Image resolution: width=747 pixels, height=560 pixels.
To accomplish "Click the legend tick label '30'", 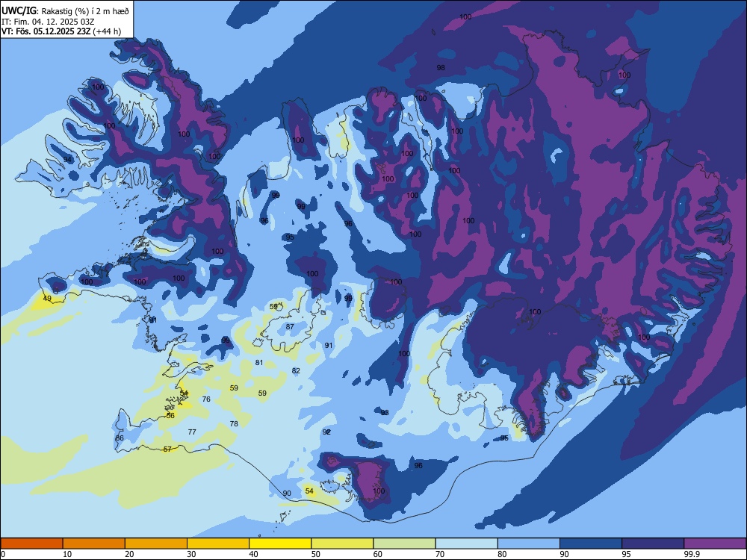I will point(191,554).
